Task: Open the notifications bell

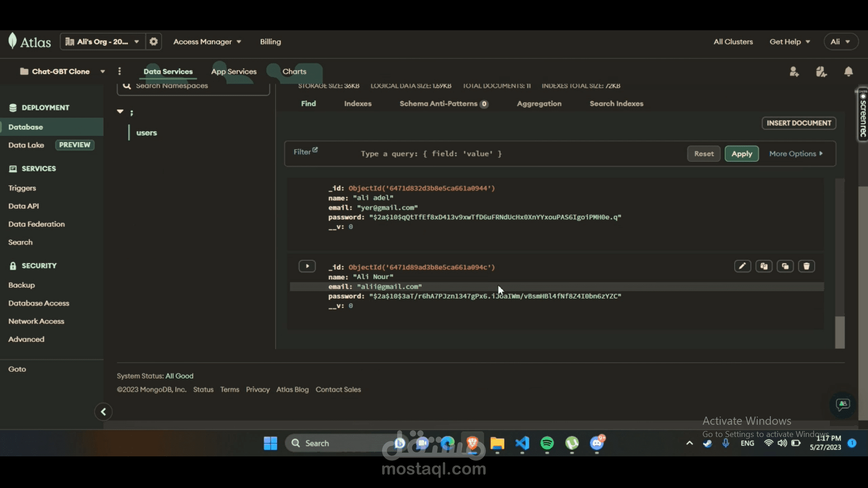Action: (848, 71)
